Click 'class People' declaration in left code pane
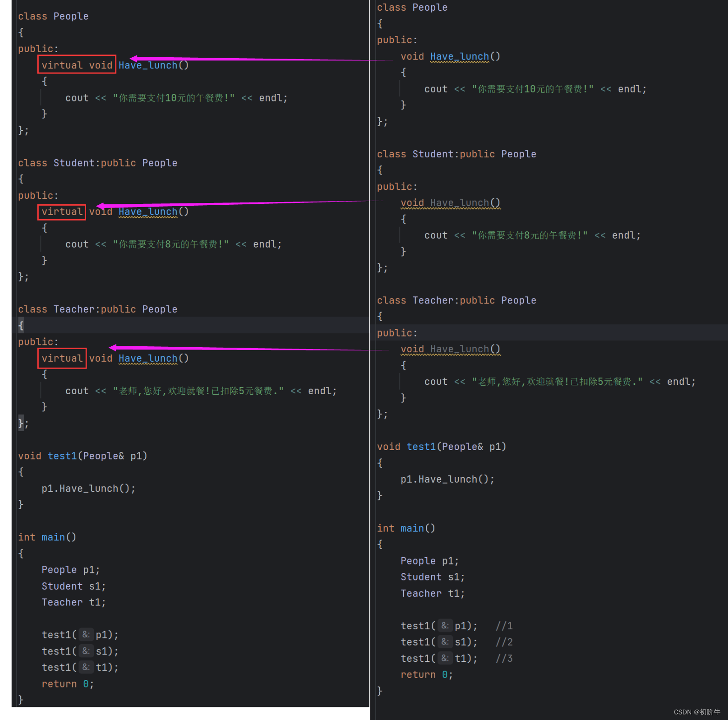The width and height of the screenshot is (728, 720). 53,16
